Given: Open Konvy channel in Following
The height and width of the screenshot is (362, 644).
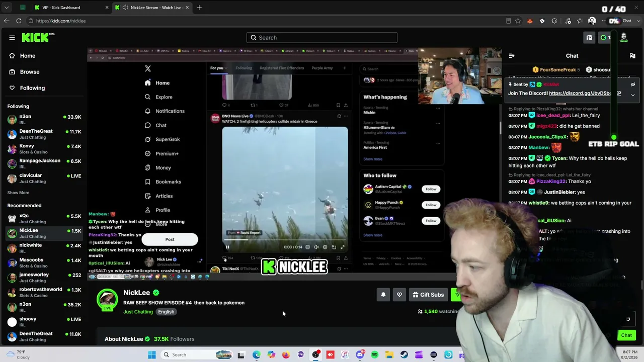Looking at the screenshot, I should (44, 149).
